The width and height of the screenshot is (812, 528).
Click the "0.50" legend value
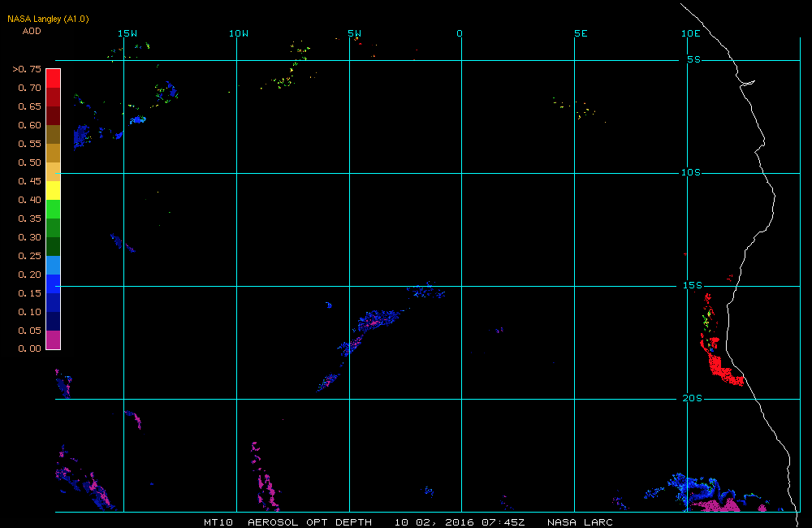point(29,162)
